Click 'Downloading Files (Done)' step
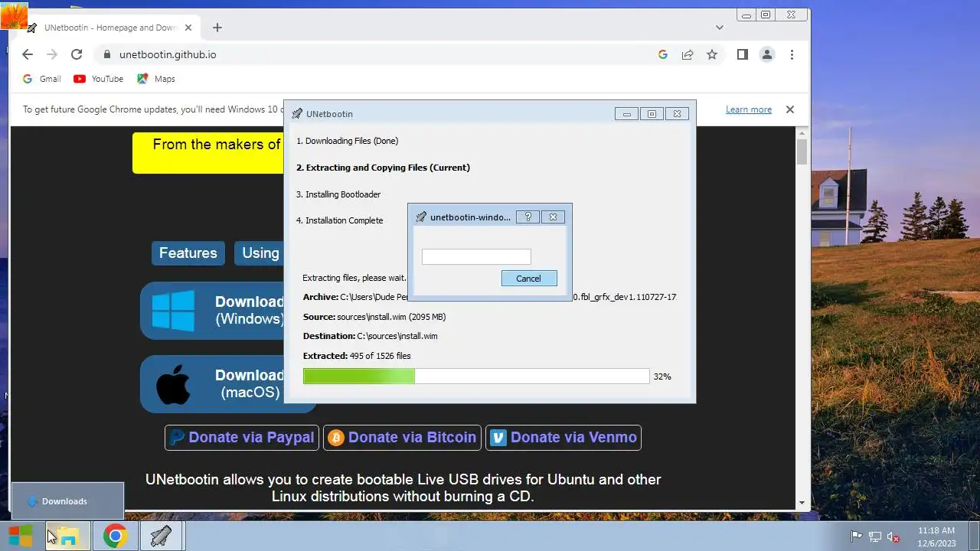Image resolution: width=980 pixels, height=551 pixels. [348, 141]
